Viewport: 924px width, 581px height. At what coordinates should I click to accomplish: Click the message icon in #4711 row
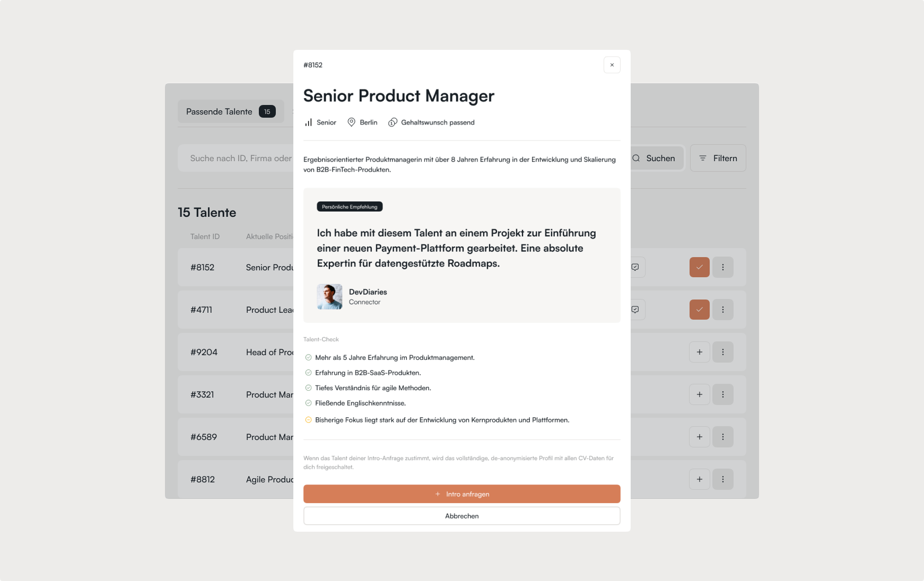(635, 310)
